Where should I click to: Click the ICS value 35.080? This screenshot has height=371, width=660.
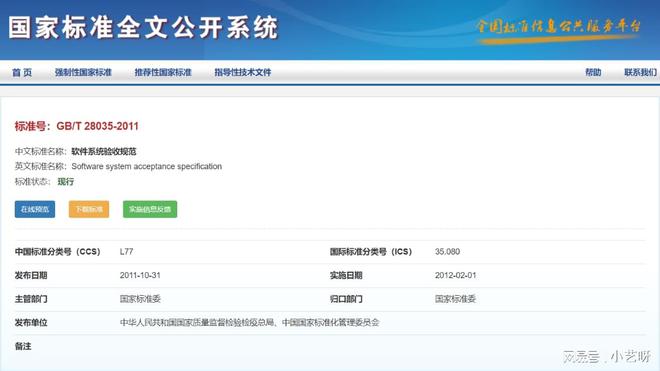coord(447,251)
